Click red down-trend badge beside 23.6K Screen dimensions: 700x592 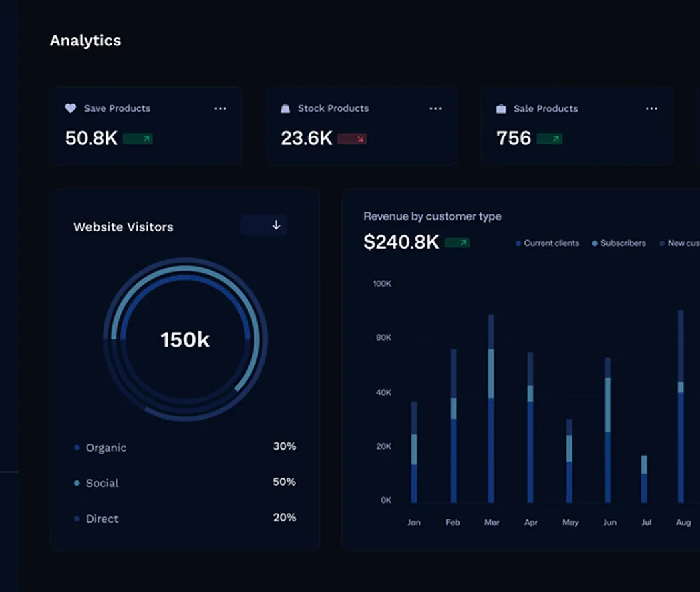(352, 139)
